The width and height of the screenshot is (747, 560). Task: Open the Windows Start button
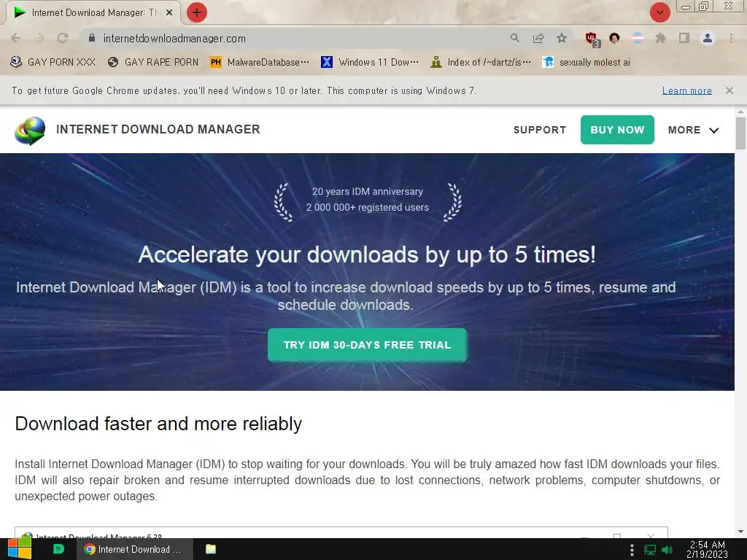[x=20, y=549]
